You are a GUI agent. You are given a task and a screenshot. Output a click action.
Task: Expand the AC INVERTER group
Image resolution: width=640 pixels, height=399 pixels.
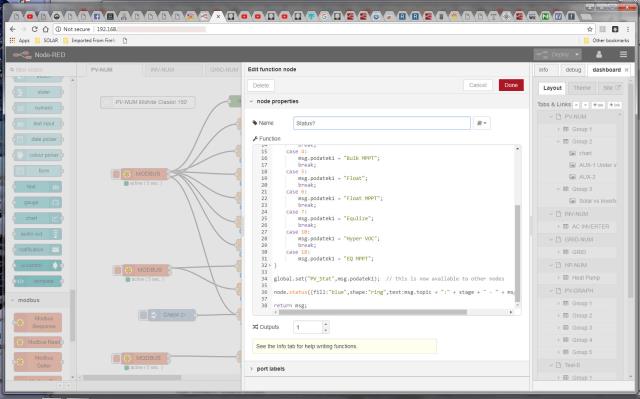[558, 226]
